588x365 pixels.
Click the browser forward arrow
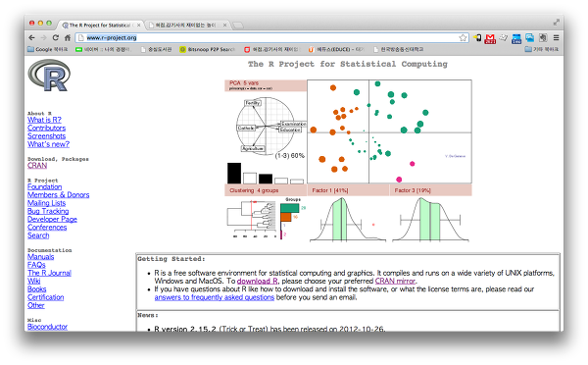(43, 37)
